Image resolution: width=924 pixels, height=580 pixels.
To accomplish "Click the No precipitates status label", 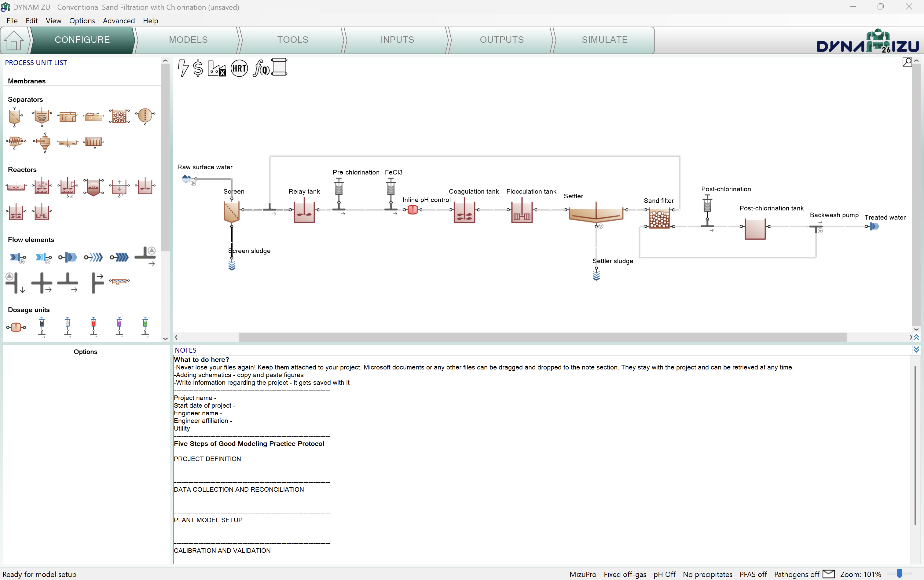I will pyautogui.click(x=707, y=574).
